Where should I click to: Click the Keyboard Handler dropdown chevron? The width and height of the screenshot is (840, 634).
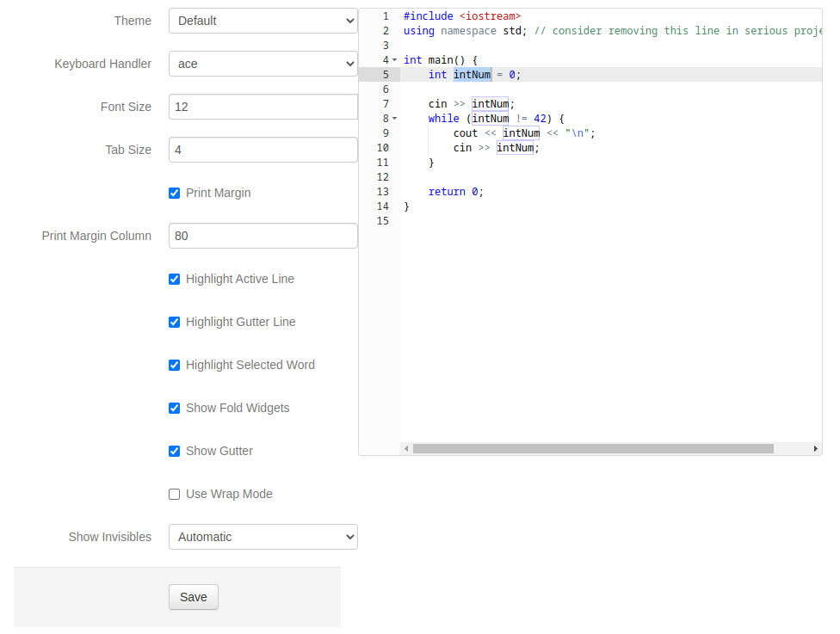click(x=348, y=63)
